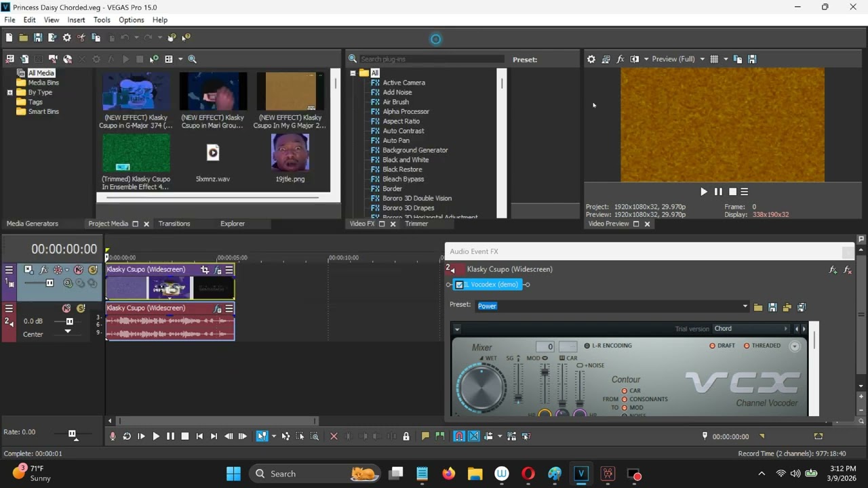This screenshot has width=868, height=488.
Task: Open Event Pan/Crop on video event
Action: [205, 270]
